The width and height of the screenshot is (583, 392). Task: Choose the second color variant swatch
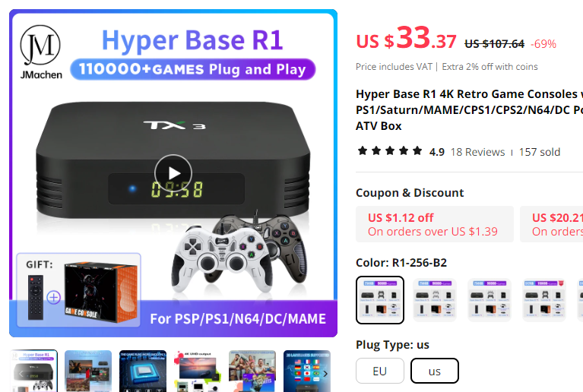pos(435,300)
